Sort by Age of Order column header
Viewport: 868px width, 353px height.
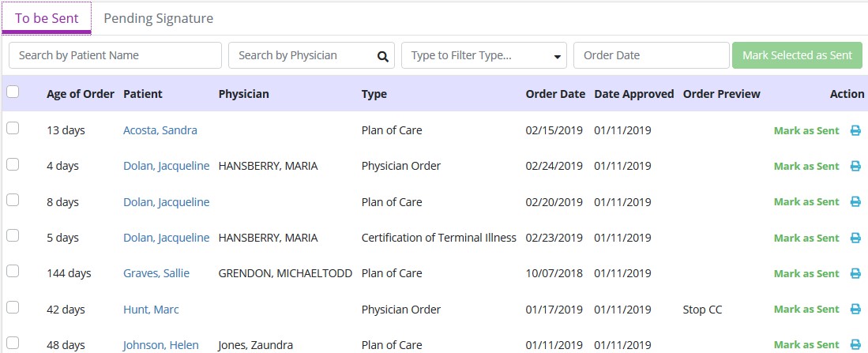point(81,94)
